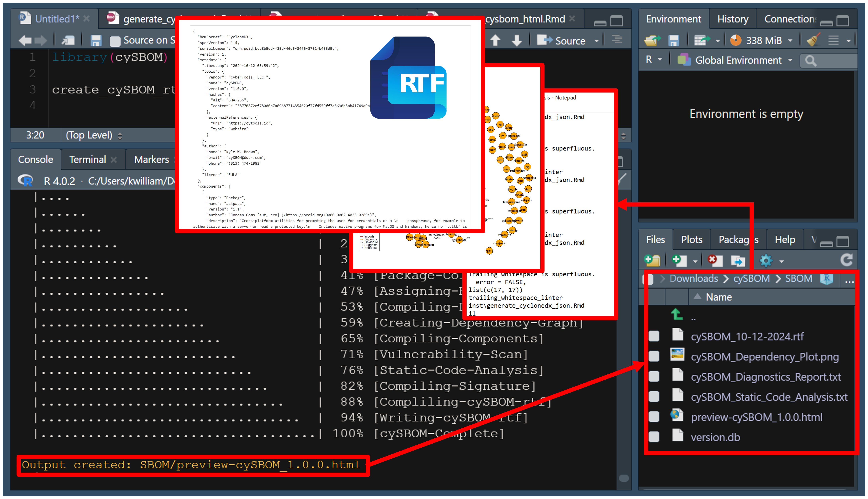
Task: Navigate to Downloads in breadcrumb
Action: [693, 279]
